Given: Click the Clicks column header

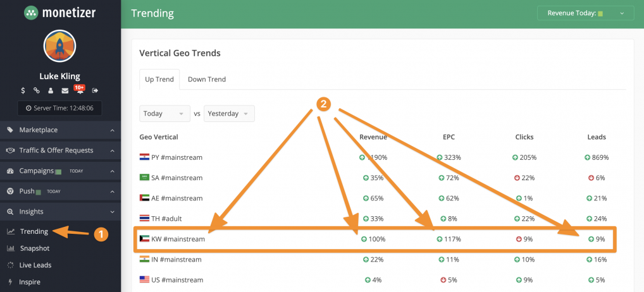Looking at the screenshot, I should click(x=524, y=137).
